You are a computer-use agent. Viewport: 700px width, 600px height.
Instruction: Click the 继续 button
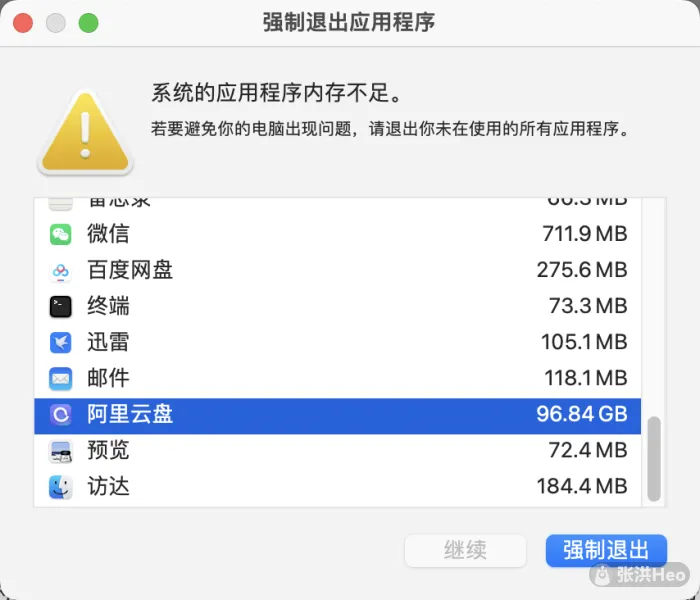tap(465, 550)
